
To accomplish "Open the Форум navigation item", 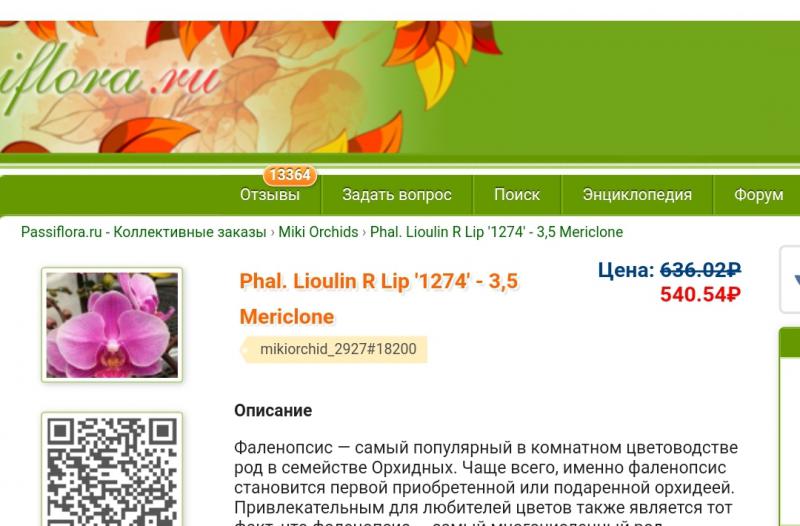I will [758, 194].
